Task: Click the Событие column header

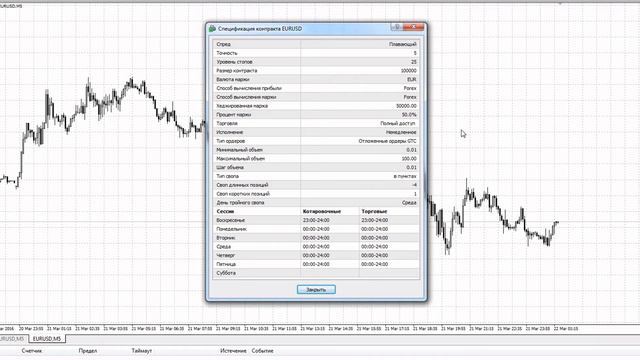Action: (x=262, y=351)
